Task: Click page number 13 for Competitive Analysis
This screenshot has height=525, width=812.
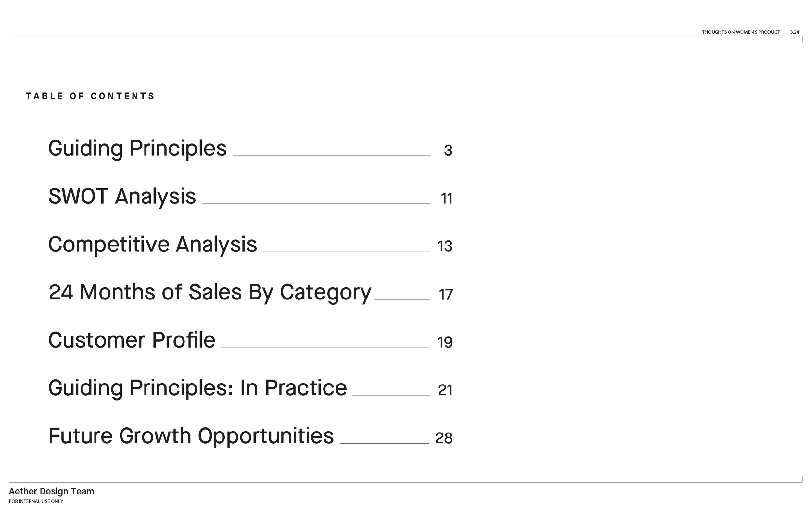Action: [445, 247]
